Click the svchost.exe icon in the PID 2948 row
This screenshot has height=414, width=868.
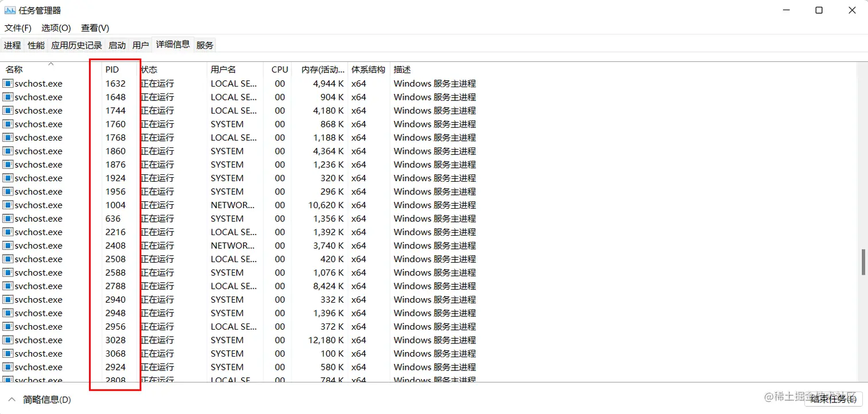[x=8, y=313]
